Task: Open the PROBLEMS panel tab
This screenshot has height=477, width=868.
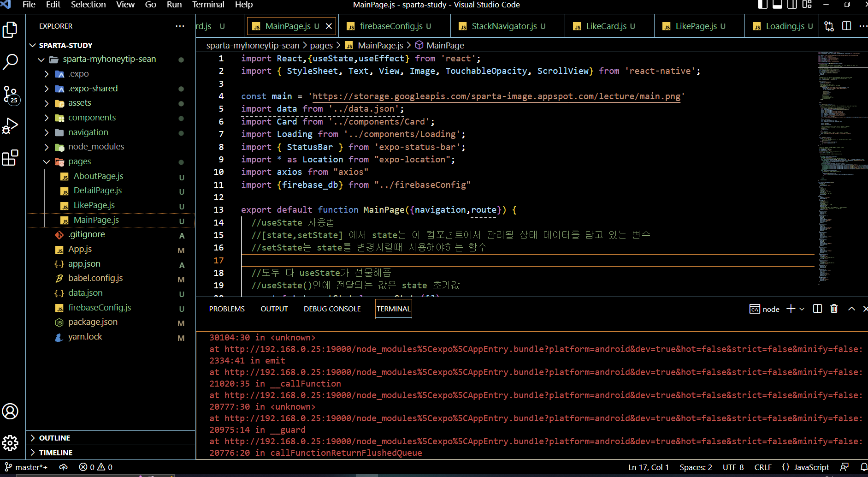Action: [227, 309]
